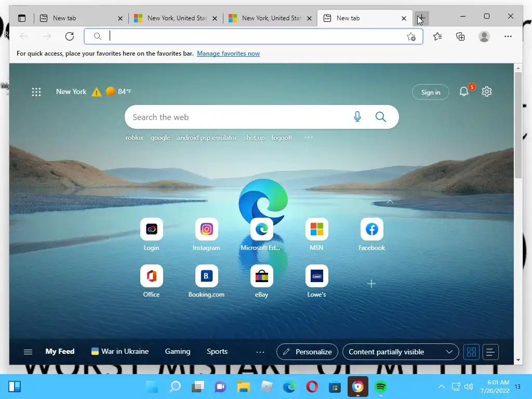Open the feed hamburger menu

click(28, 352)
